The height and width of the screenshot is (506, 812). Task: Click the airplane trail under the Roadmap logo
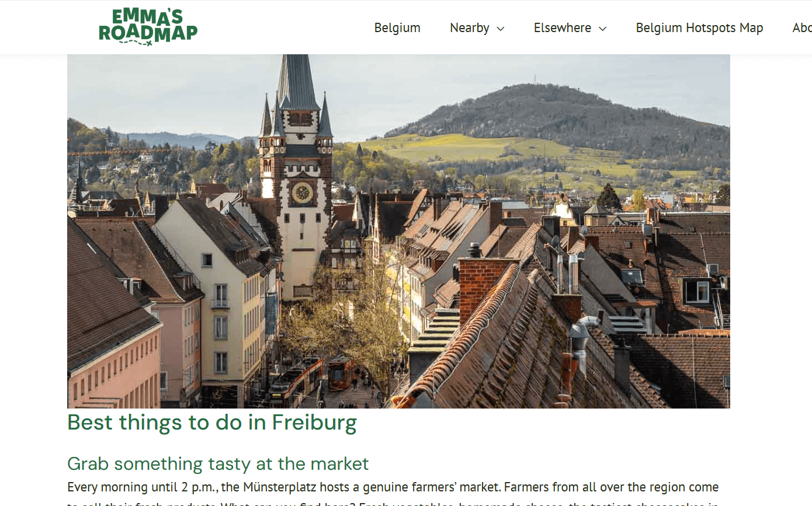139,43
